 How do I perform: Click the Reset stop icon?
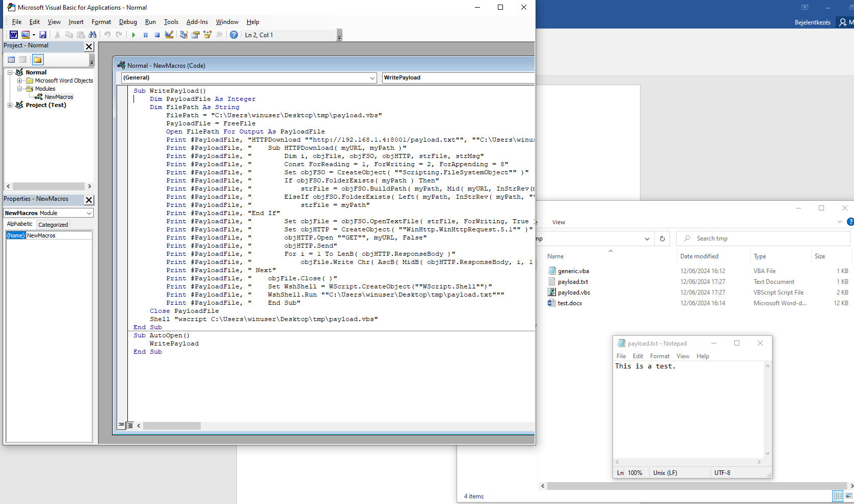point(157,35)
